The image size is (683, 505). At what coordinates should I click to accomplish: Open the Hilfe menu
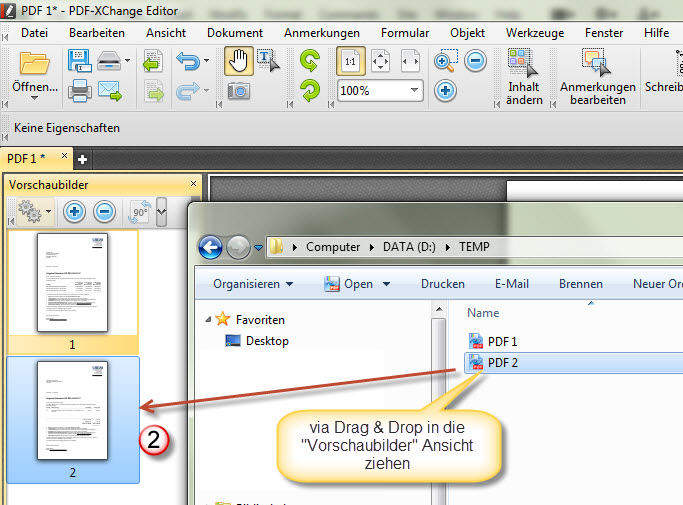coord(656,33)
